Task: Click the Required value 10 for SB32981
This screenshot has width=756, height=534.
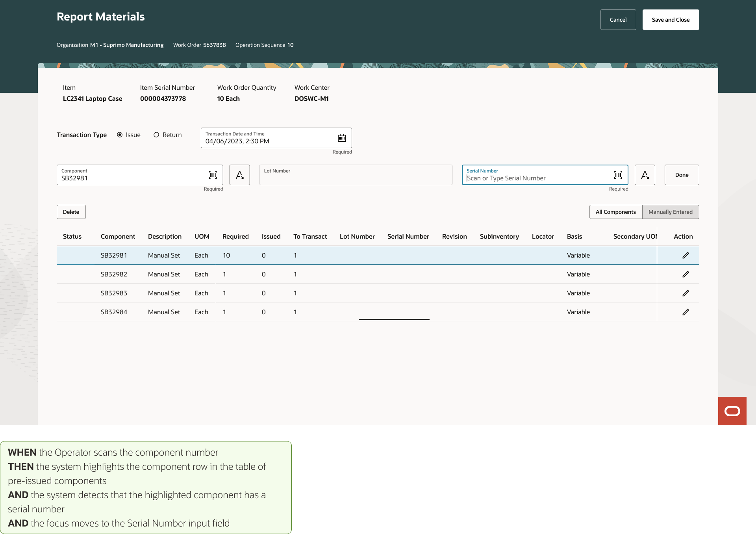Action: click(x=226, y=255)
